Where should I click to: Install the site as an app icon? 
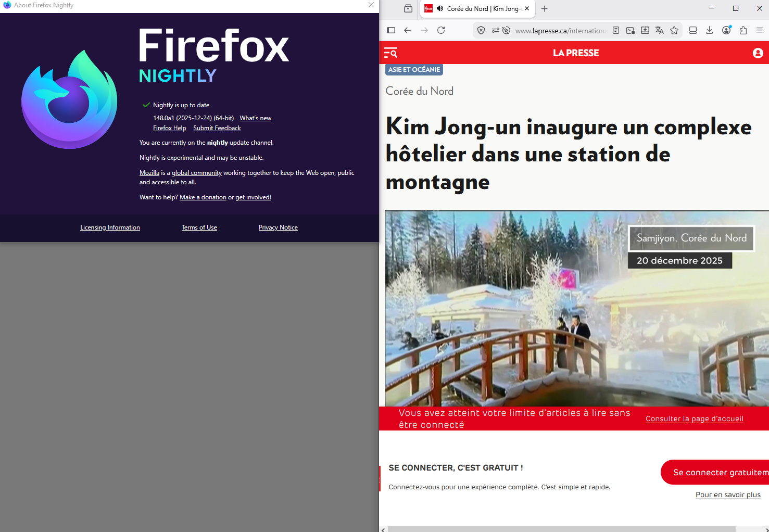pos(645,30)
